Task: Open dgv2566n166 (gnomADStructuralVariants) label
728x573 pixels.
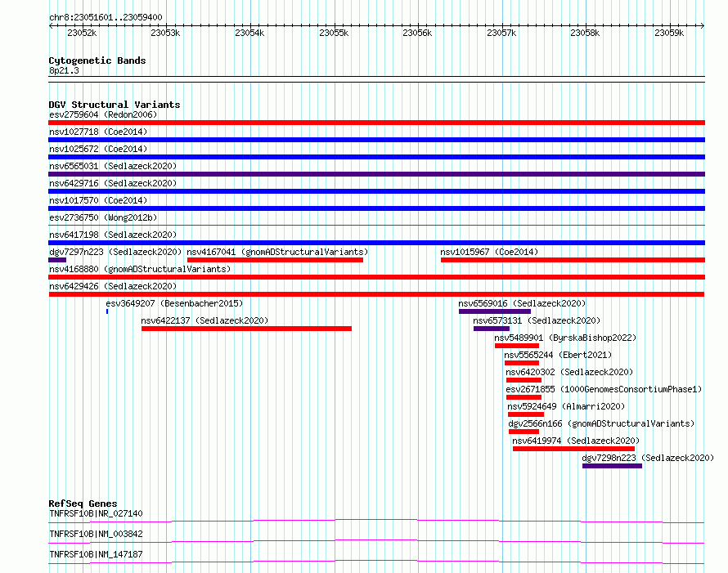Action: pos(601,423)
